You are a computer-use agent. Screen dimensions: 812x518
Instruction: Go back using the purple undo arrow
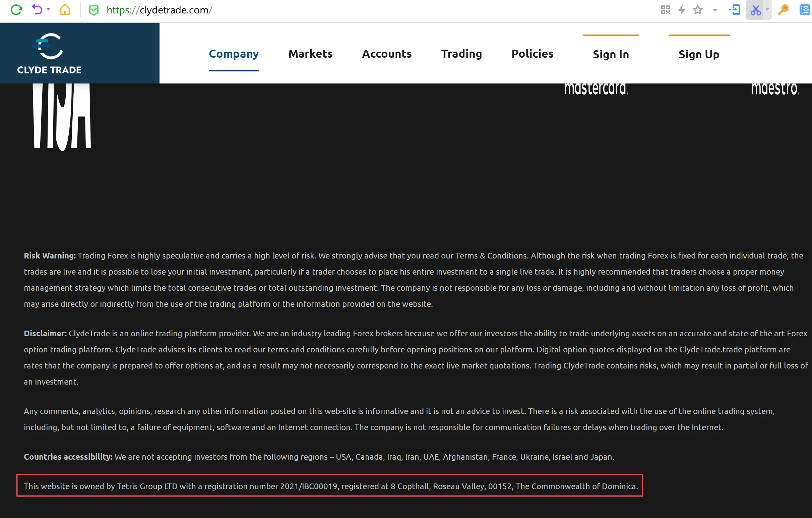pyautogui.click(x=37, y=10)
